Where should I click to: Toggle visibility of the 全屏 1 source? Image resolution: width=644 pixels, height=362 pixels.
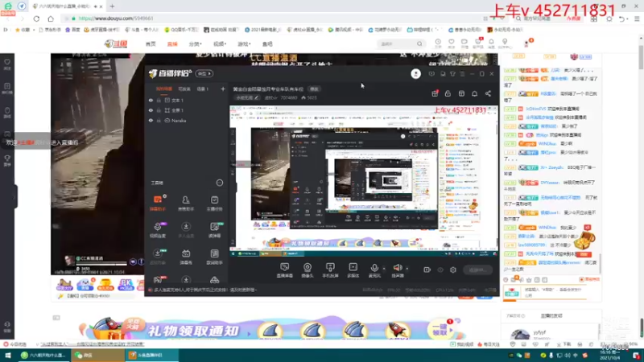(151, 110)
